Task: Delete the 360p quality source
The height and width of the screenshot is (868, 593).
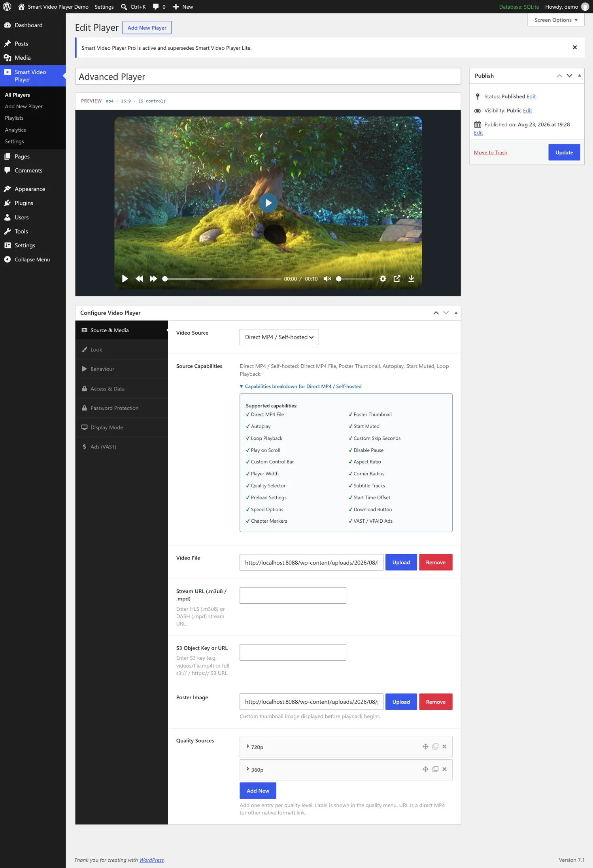Action: click(x=444, y=769)
